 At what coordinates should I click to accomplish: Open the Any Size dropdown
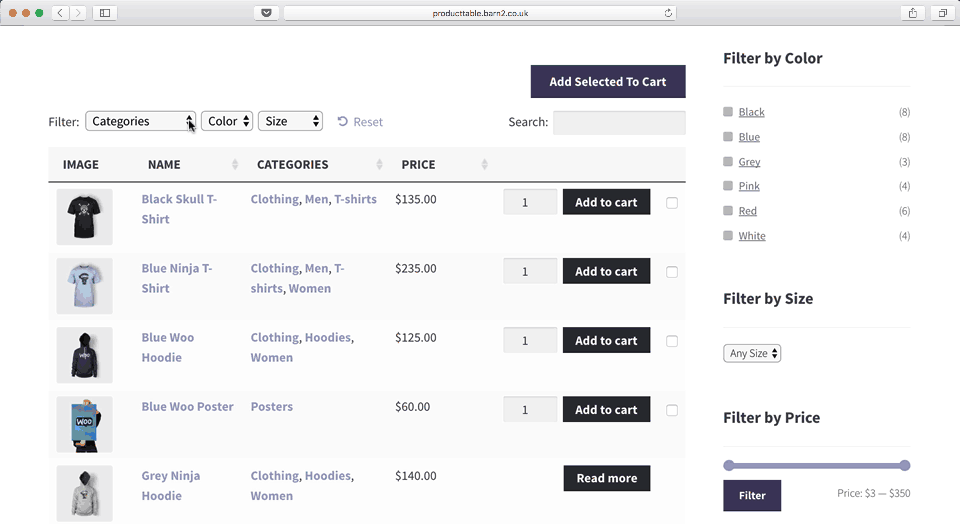(x=752, y=353)
